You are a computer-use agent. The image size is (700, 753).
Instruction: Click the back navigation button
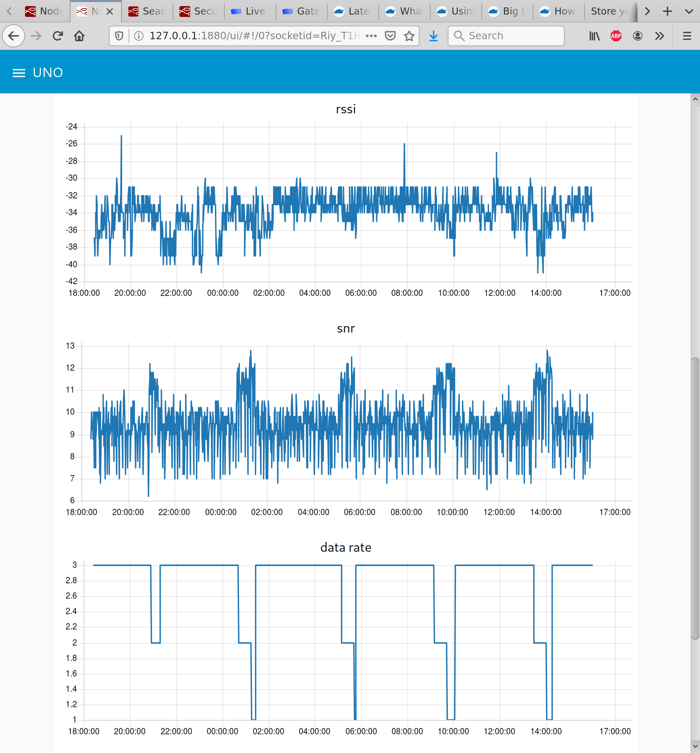click(x=14, y=36)
